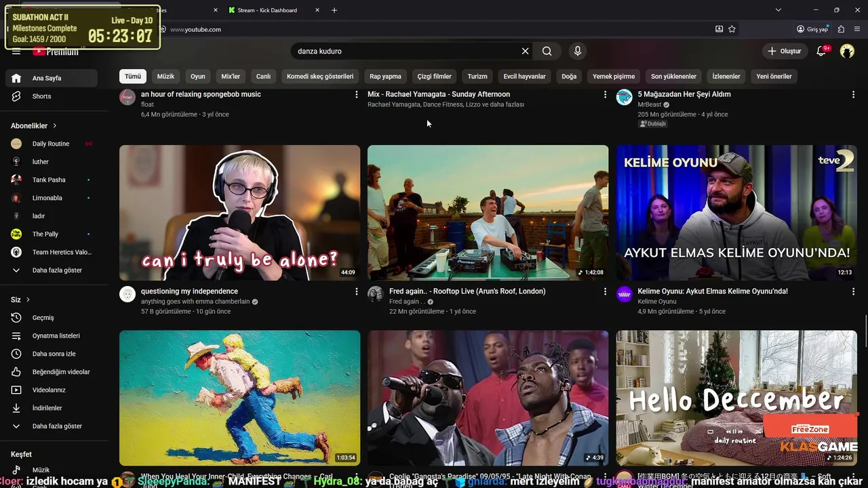Select the Müzik filter chip

coord(165,77)
